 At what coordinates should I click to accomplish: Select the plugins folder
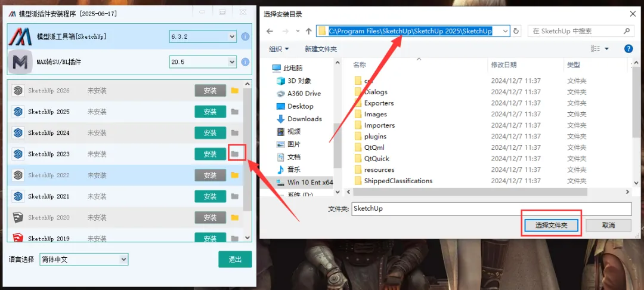pyautogui.click(x=370, y=137)
